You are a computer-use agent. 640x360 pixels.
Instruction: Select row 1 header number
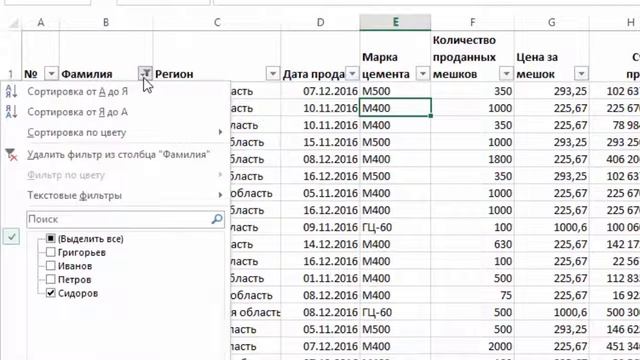tap(11, 74)
